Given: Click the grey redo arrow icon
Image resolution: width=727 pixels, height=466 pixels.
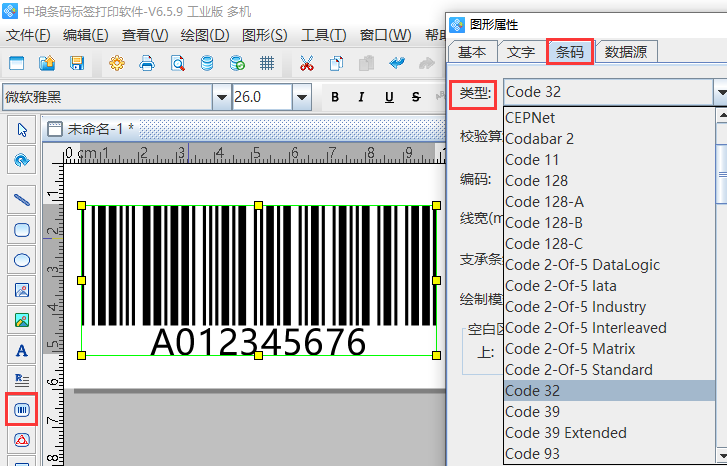Looking at the screenshot, I should coord(427,63).
